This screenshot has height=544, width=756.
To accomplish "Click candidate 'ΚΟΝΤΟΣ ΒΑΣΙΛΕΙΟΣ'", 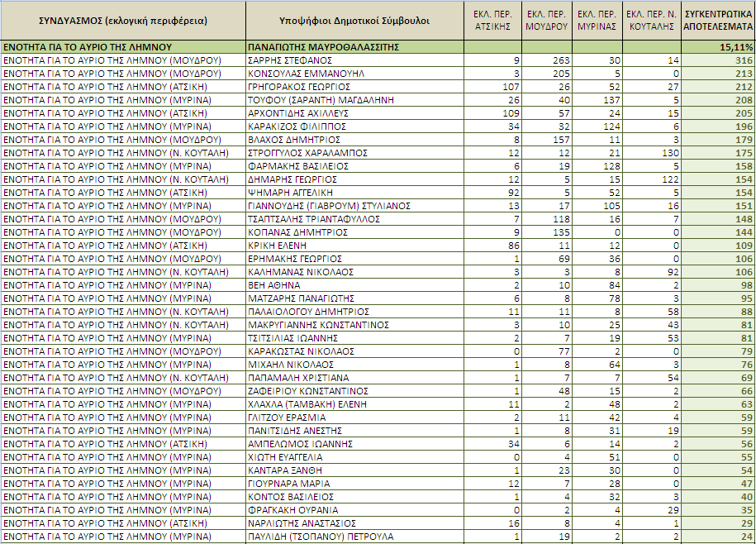I will 291,497.
